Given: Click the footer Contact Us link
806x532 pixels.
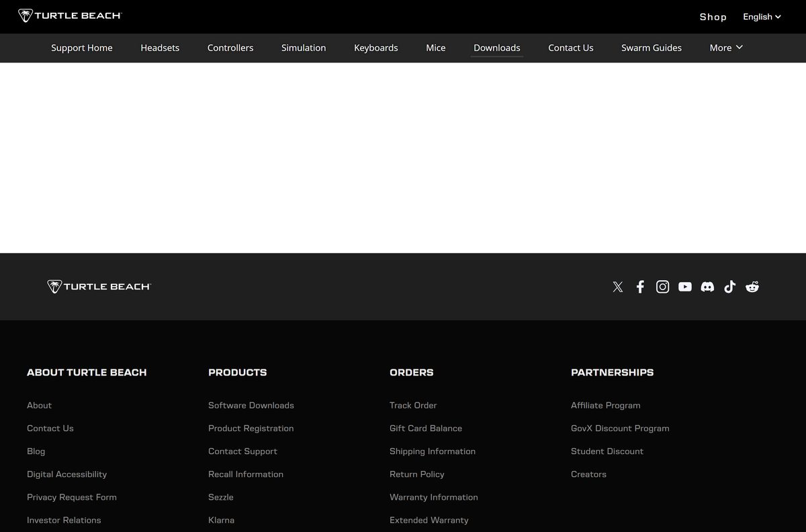Looking at the screenshot, I should (x=50, y=429).
